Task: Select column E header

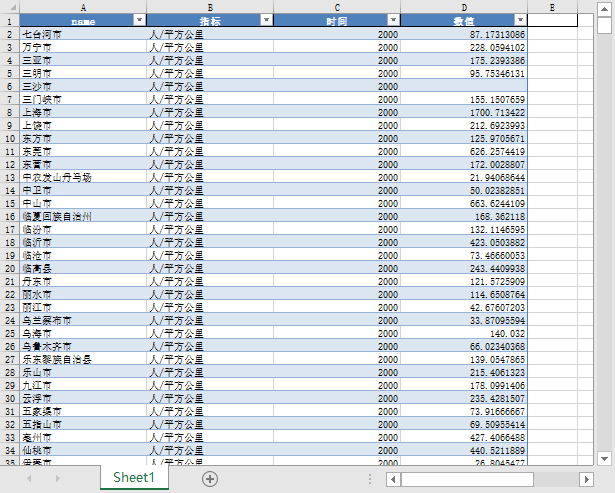Action: coord(552,7)
